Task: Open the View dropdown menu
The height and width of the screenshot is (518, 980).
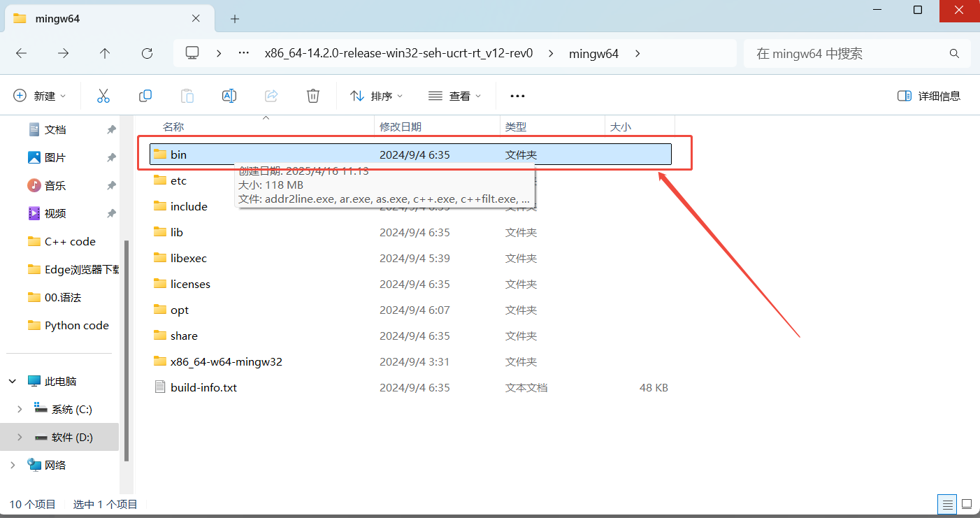Action: click(x=455, y=96)
